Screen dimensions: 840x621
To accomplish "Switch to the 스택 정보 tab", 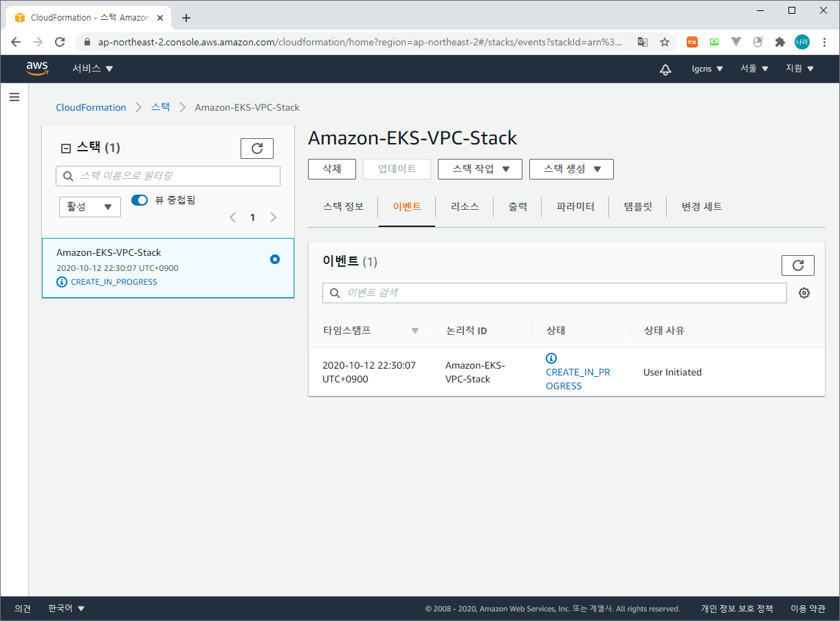I will (x=344, y=206).
